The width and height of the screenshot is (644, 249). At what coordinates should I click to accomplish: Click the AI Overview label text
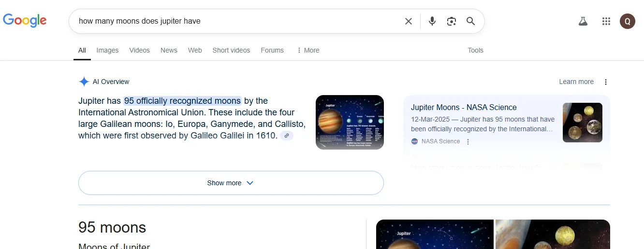(111, 82)
